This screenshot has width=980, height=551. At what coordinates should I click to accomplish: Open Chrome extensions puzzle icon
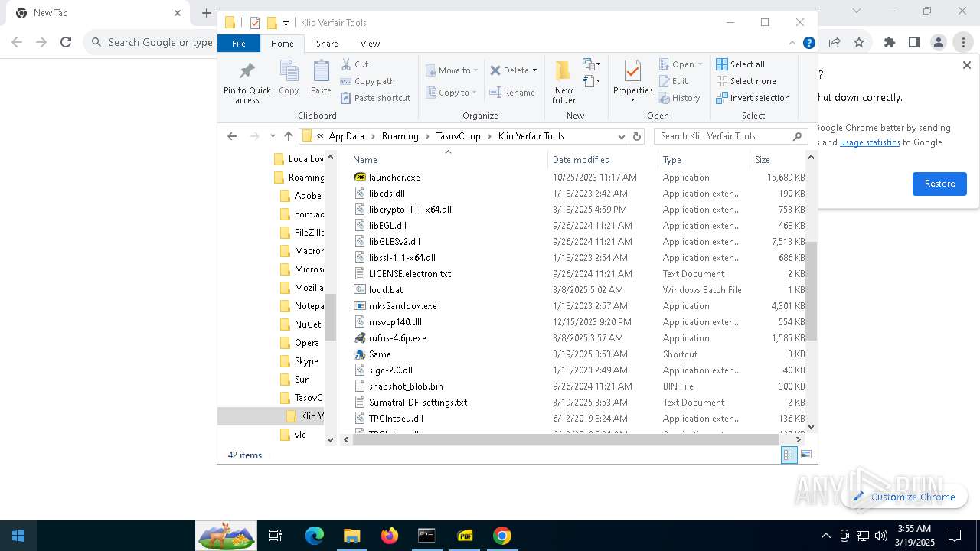[890, 42]
